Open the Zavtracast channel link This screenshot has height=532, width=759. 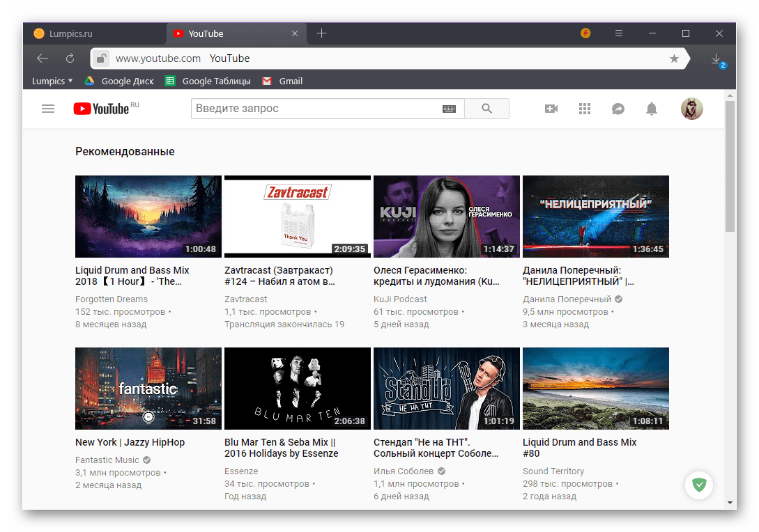point(245,299)
